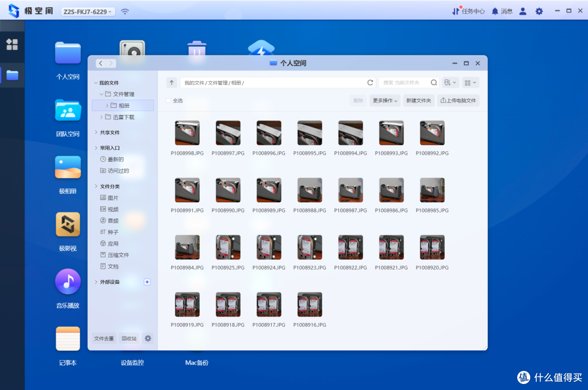Filter by 文档 category
Screen dimensions: 588x390
click(109, 266)
